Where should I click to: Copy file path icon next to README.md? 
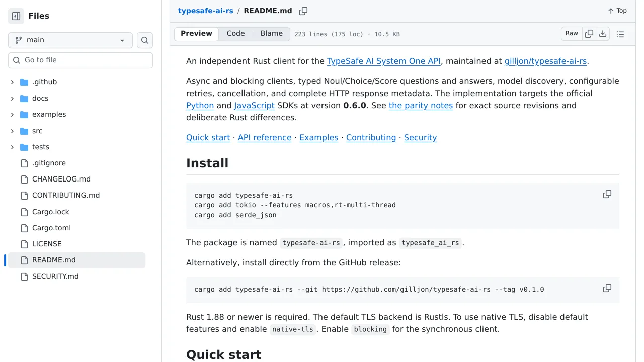(x=303, y=11)
